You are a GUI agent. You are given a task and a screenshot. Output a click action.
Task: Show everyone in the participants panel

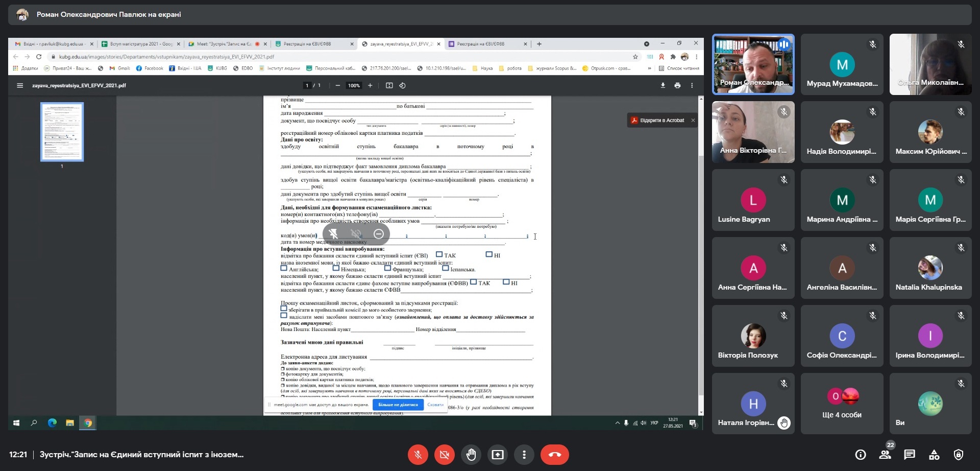tap(885, 455)
